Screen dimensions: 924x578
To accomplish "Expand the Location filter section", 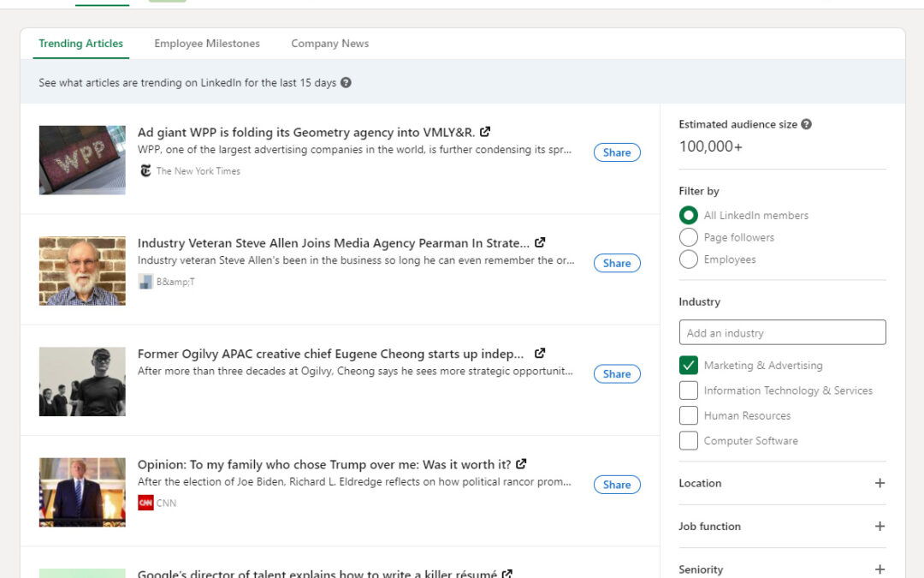I will click(x=880, y=483).
